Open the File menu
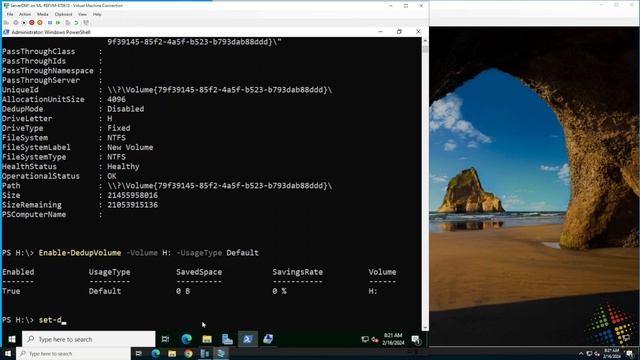This screenshot has height=360, width=640. click(10, 14)
